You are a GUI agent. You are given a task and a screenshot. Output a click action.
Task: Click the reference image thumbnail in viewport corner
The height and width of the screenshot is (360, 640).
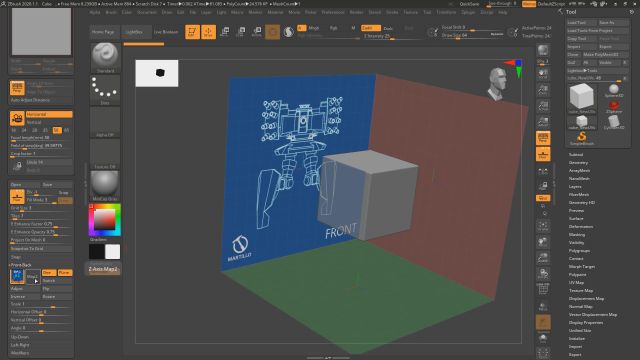pyautogui.click(x=157, y=73)
